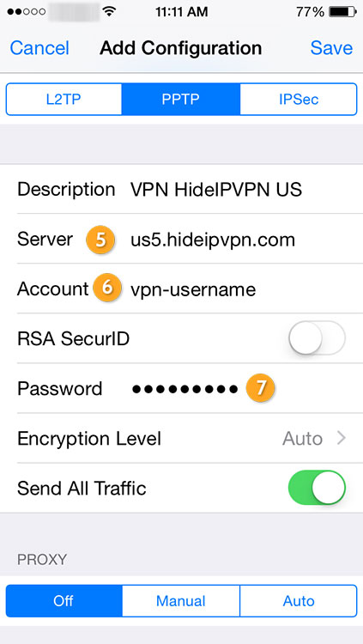Image resolution: width=363 pixels, height=644 pixels.
Task: Switch to the L2TP tab
Action: (x=64, y=100)
